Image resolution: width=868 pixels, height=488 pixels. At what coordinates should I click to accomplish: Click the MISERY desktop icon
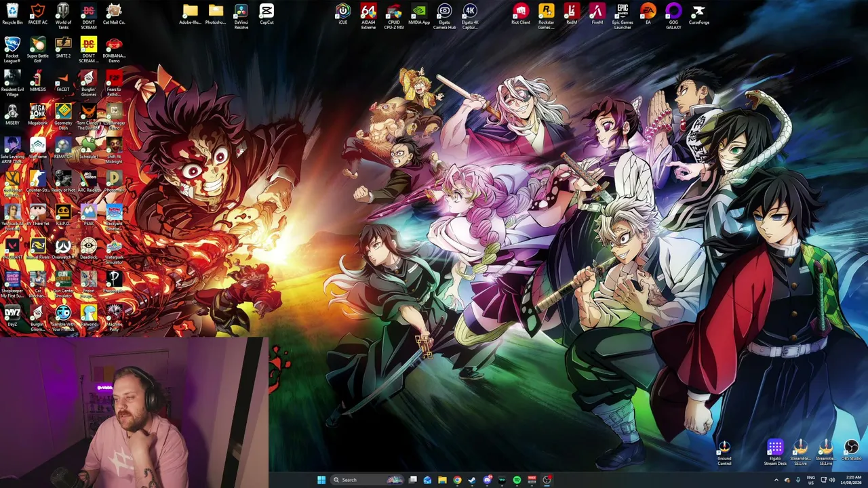point(12,115)
